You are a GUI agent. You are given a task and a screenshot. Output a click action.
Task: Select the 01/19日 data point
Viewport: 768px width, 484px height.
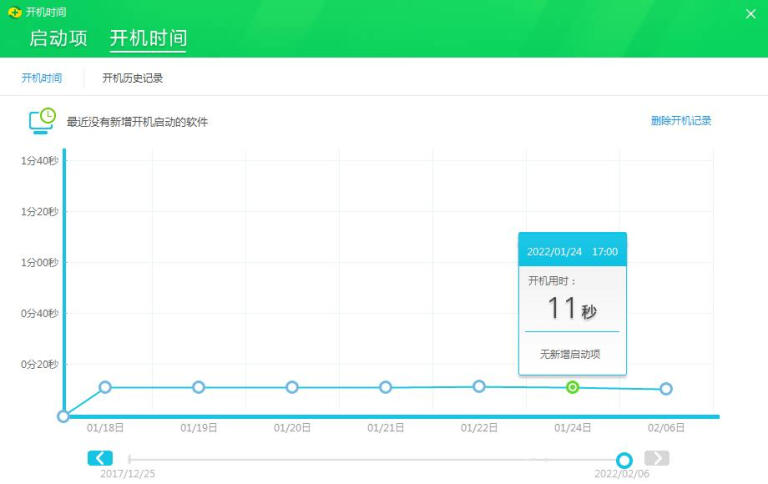(x=198, y=387)
